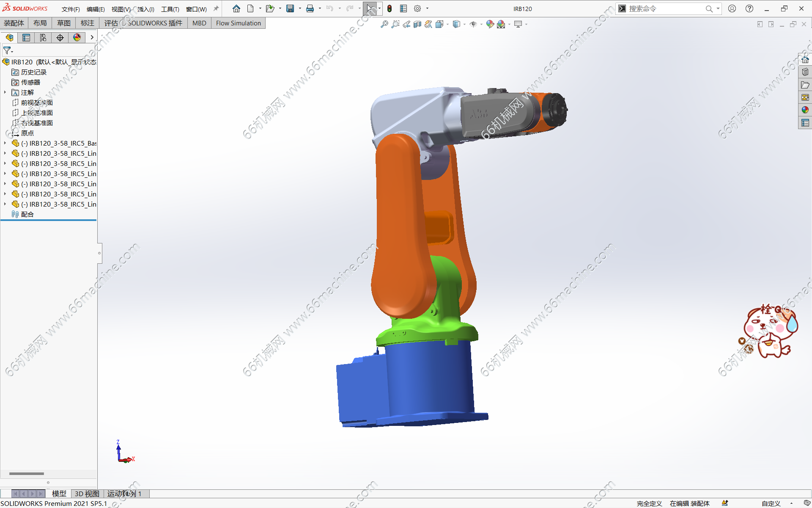Switch to the MBD ribbon tab
The image size is (812, 508).
[x=199, y=23]
